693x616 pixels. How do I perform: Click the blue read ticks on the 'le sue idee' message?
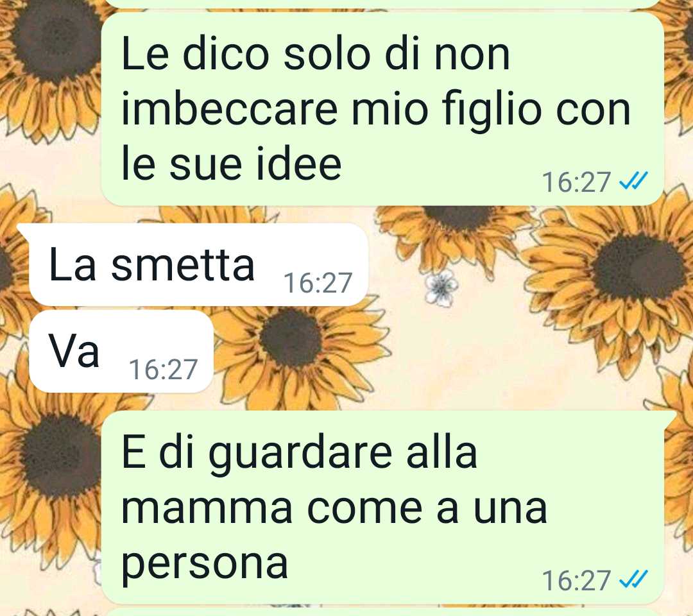click(633, 181)
